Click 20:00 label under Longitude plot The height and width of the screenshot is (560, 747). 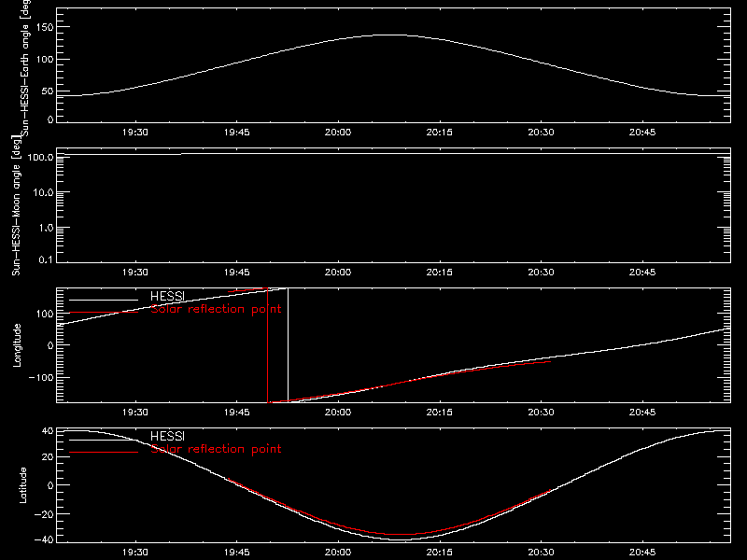338,413
